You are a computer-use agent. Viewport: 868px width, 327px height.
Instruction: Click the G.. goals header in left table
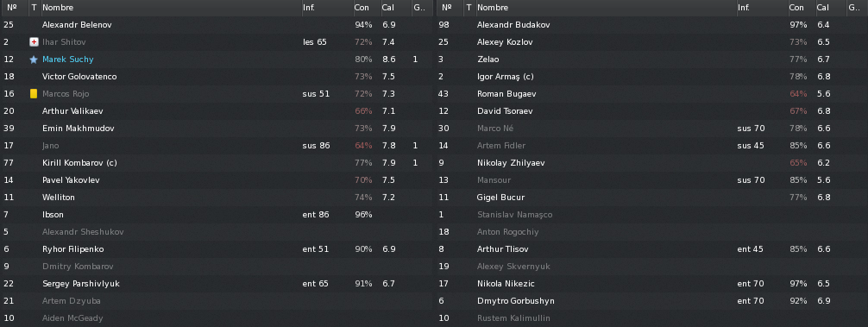tap(419, 8)
